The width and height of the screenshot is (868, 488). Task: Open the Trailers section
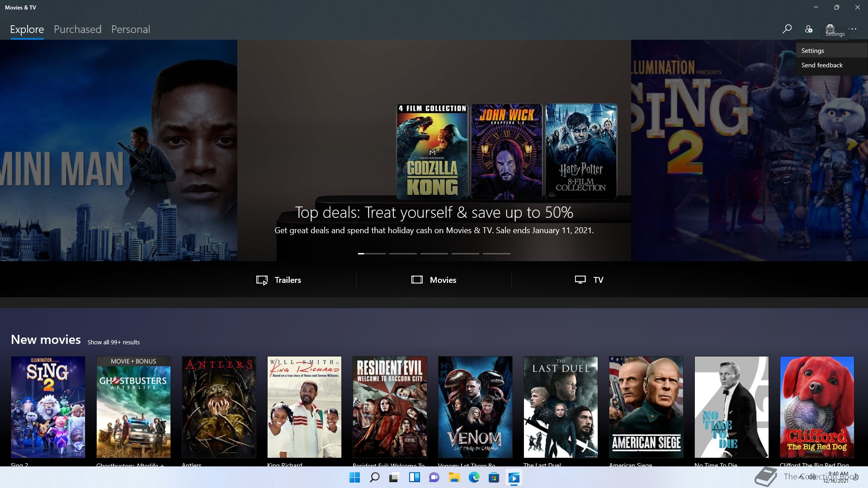278,280
